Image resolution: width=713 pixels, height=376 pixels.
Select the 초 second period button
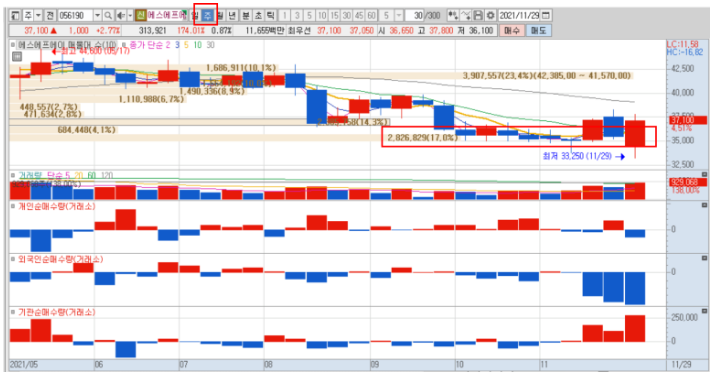tap(258, 15)
